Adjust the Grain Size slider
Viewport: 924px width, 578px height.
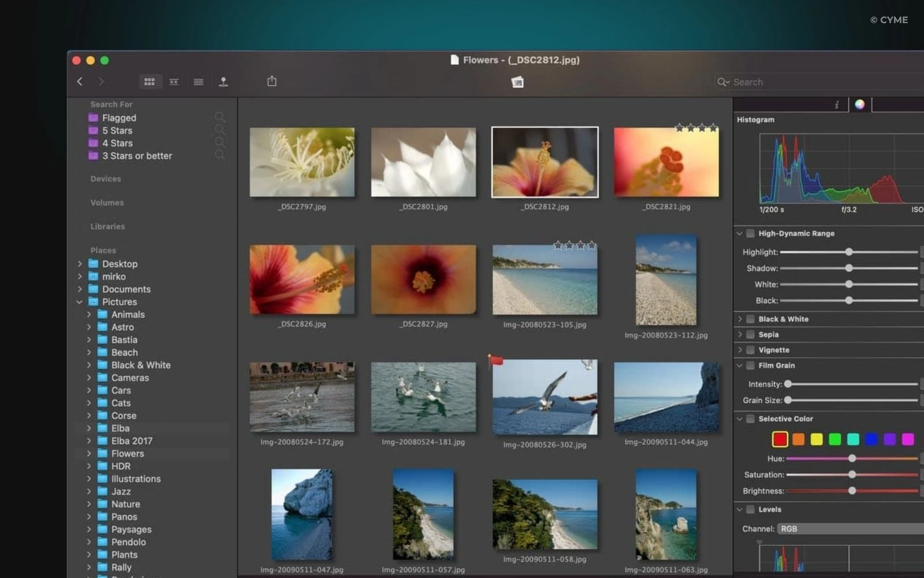point(851,400)
